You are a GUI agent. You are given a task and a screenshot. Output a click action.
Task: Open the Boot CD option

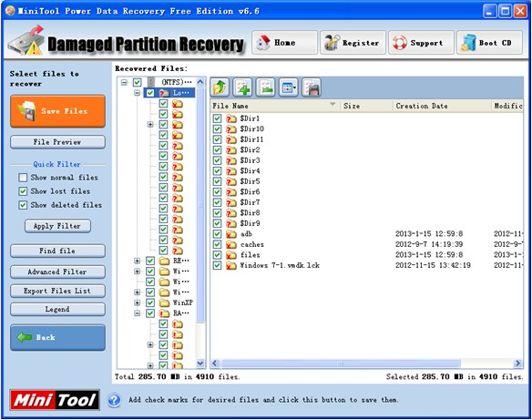(x=489, y=43)
